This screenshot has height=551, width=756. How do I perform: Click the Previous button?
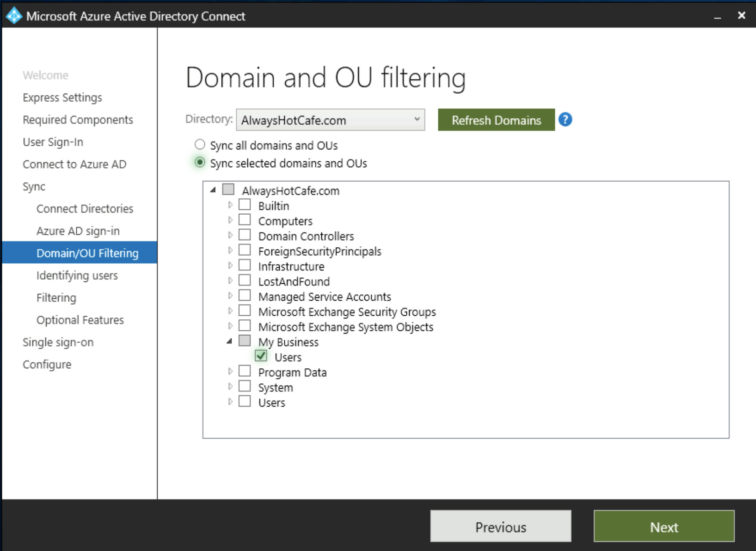[x=500, y=526]
